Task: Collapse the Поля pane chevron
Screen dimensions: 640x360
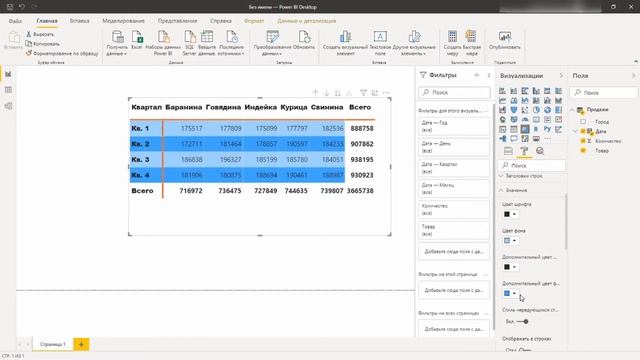Action: point(633,76)
